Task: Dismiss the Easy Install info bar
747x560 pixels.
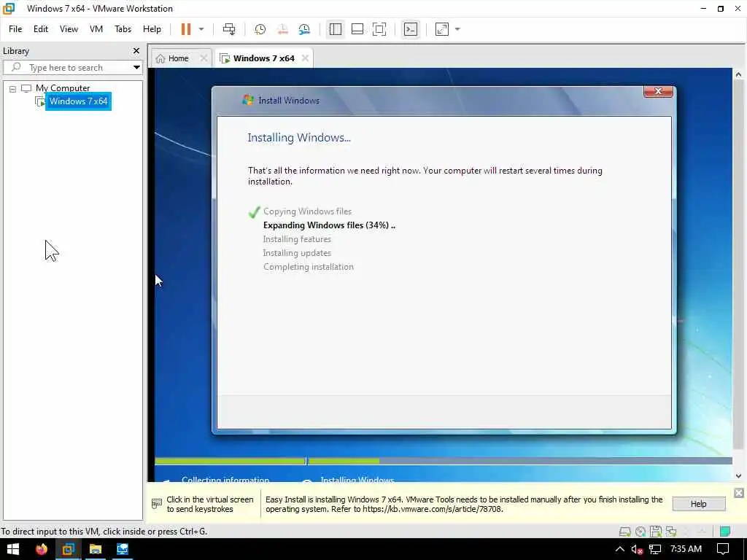Action: click(x=738, y=493)
